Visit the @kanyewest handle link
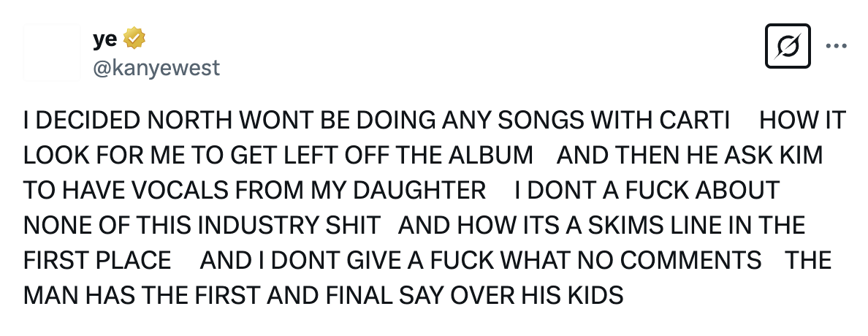The width and height of the screenshot is (868, 336). click(156, 67)
